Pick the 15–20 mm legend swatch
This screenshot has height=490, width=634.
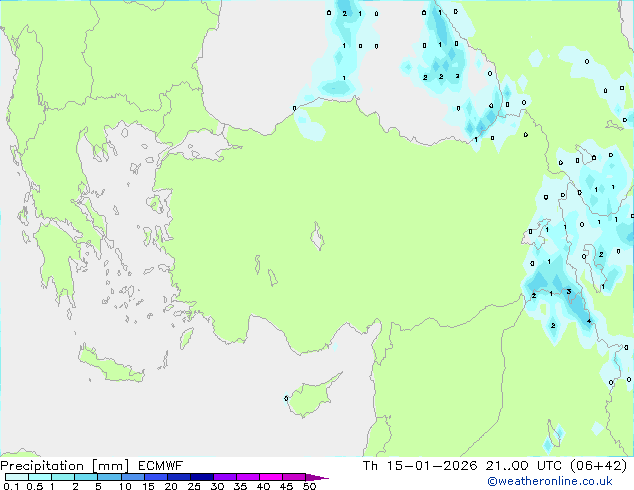coord(156,477)
